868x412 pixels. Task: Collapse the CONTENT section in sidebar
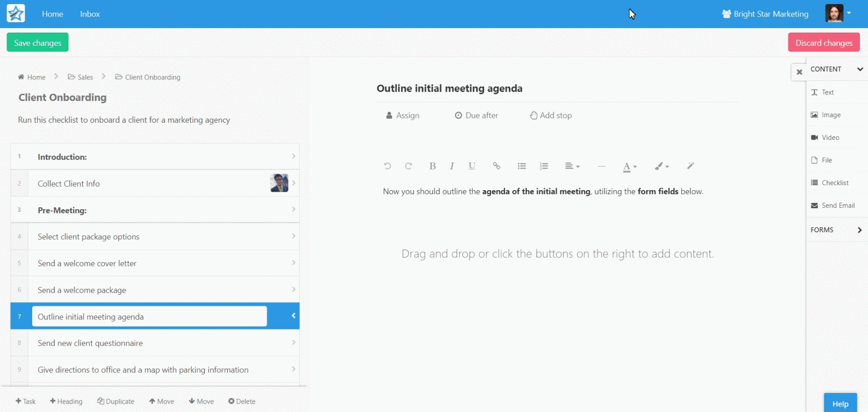[859, 69]
